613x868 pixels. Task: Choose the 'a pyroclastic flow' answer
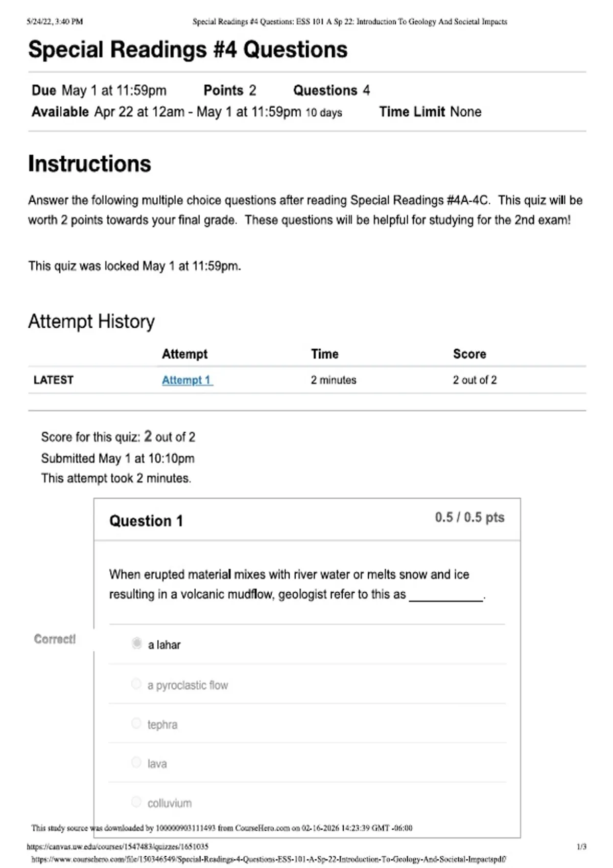tap(136, 684)
